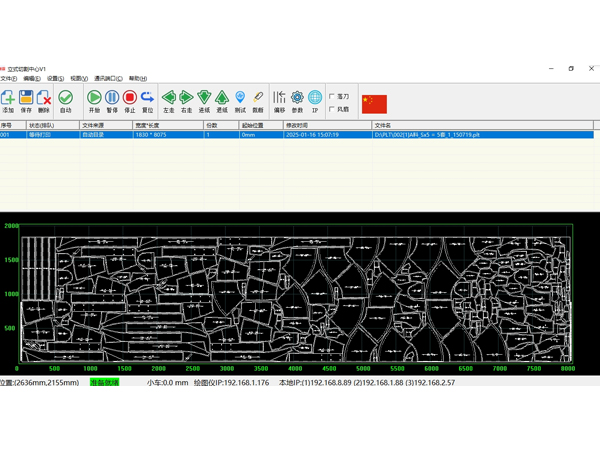The height and width of the screenshot is (450, 600).
Task: Click the 保存 (Save) toolbar icon
Action: [26, 99]
